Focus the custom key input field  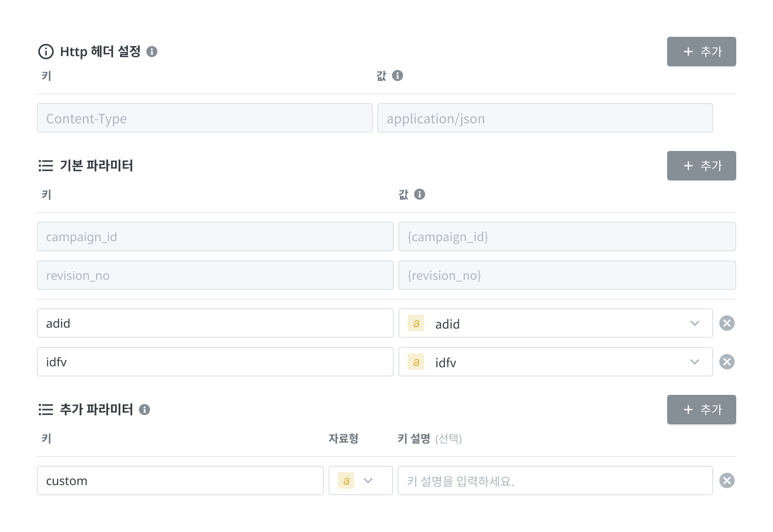[180, 480]
